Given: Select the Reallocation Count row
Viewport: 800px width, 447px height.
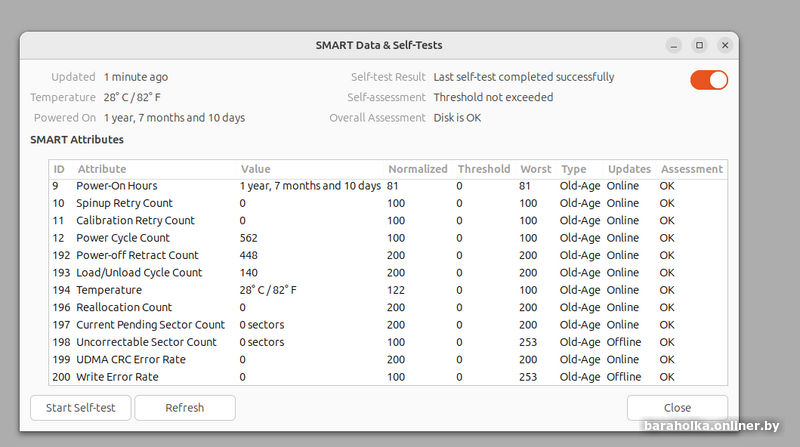Looking at the screenshot, I should [x=124, y=308].
